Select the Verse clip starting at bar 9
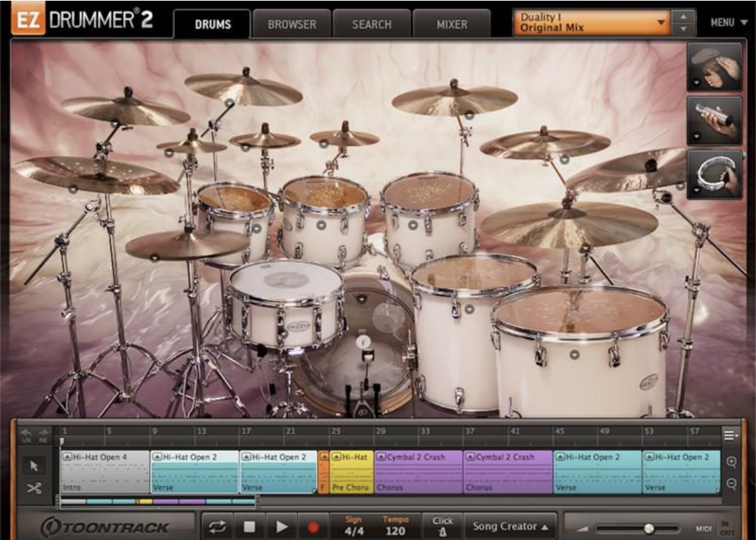This screenshot has width=756, height=540. point(195,472)
